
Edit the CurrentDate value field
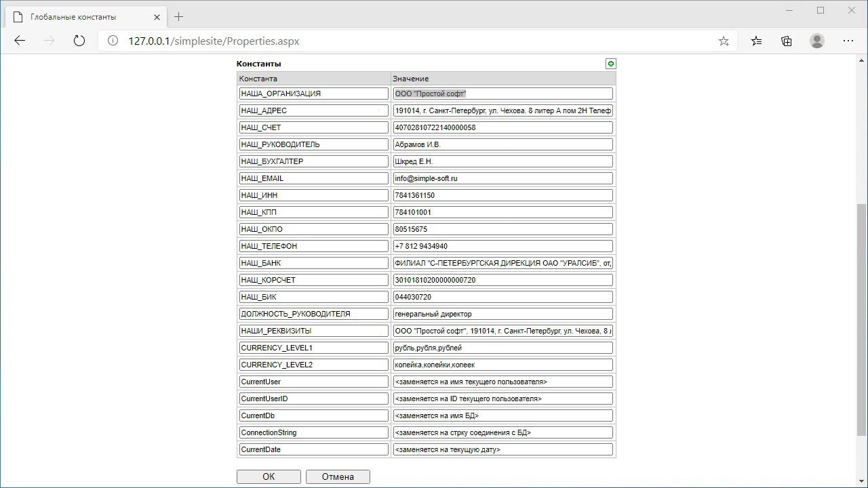(502, 449)
